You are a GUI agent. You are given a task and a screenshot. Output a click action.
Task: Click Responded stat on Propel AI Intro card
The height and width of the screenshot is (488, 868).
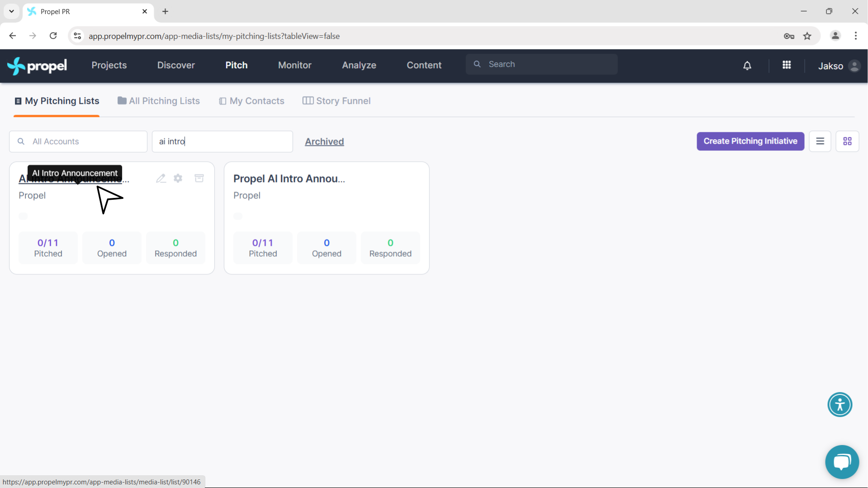(x=390, y=248)
